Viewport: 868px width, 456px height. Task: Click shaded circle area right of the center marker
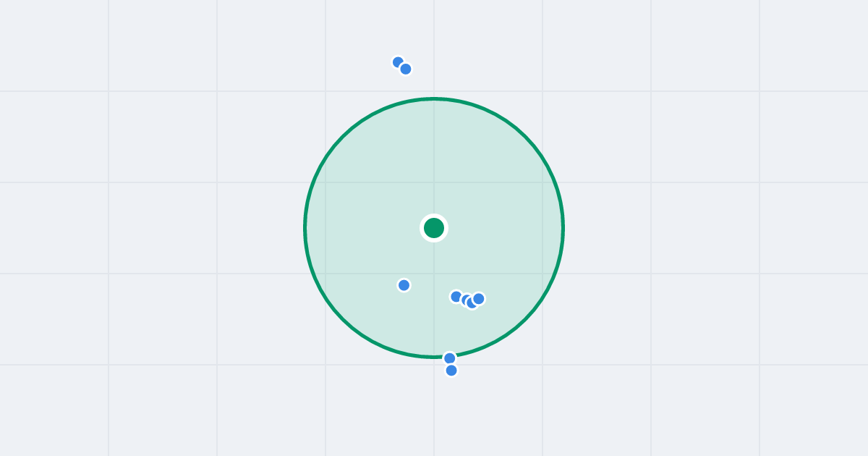[506, 228]
